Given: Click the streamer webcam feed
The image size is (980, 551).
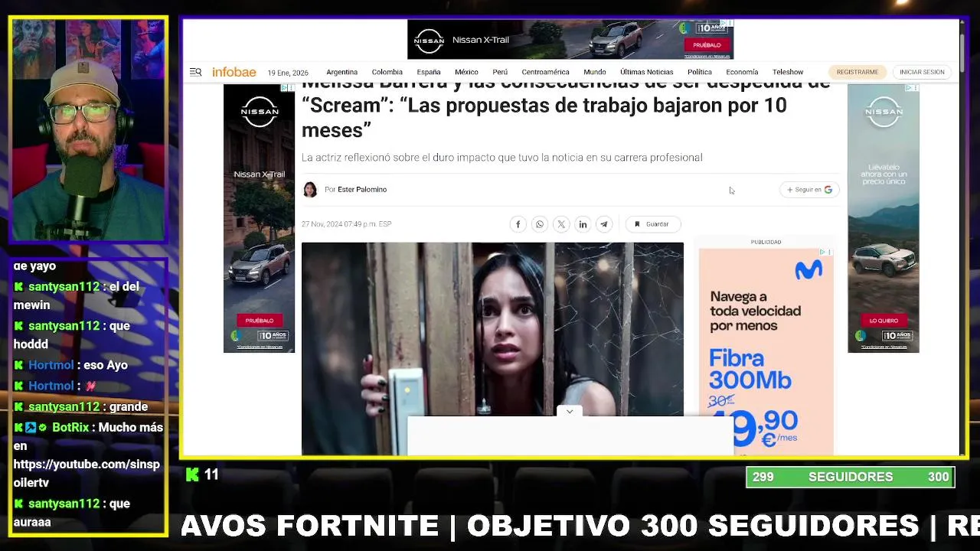Looking at the screenshot, I should (x=88, y=129).
